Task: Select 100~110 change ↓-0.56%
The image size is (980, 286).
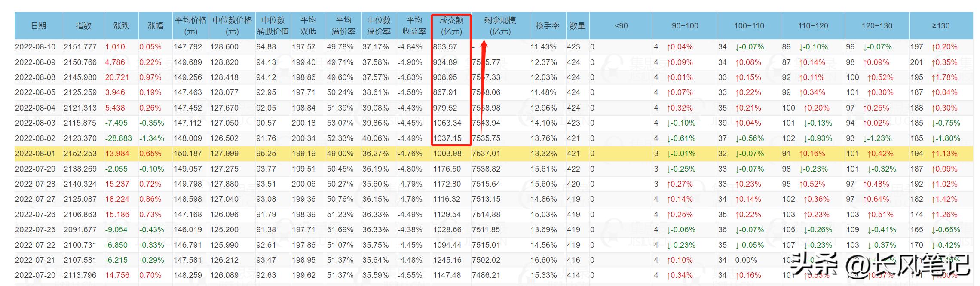Action: point(749,138)
